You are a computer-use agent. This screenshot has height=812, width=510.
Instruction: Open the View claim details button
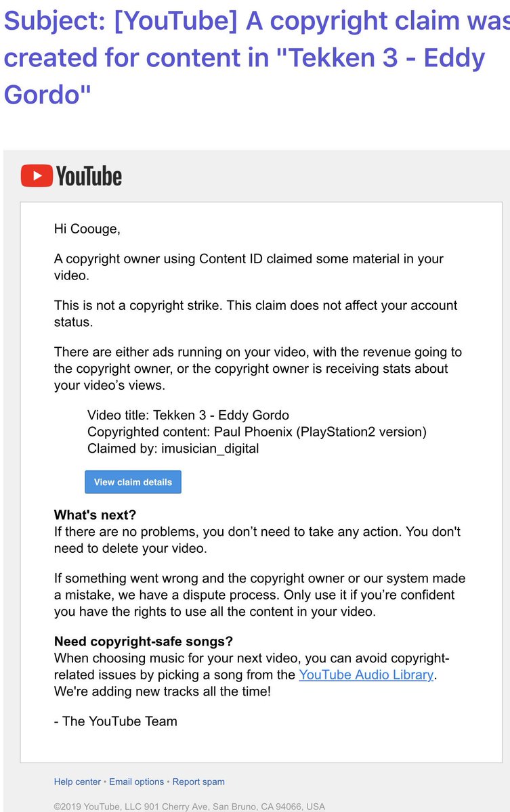click(x=133, y=482)
